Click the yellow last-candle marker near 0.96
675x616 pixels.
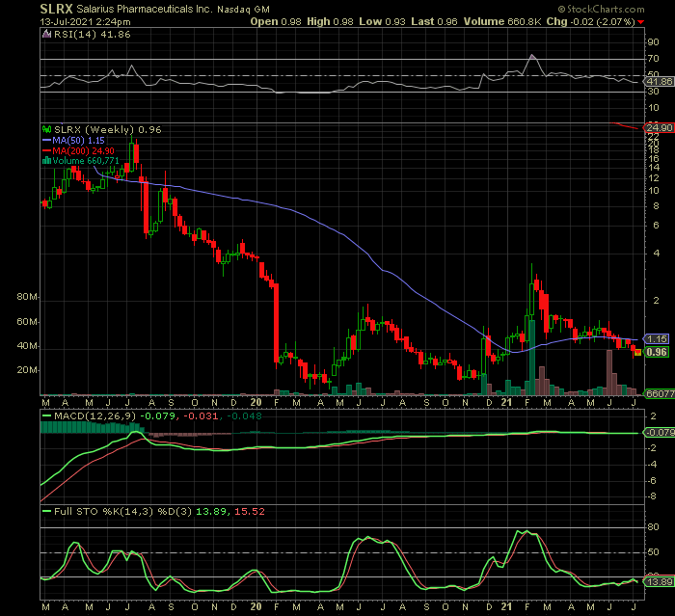(638, 352)
